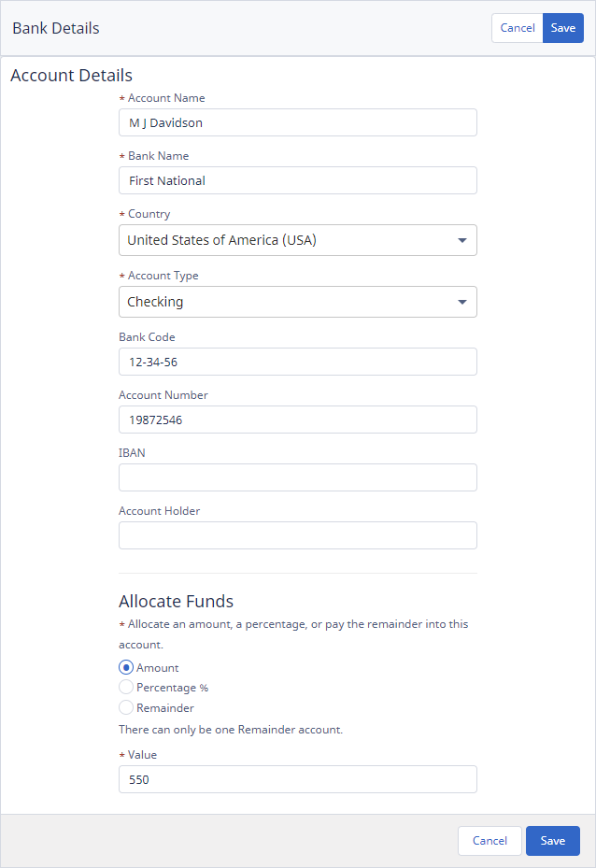Click the Value field containing 550

[297, 779]
